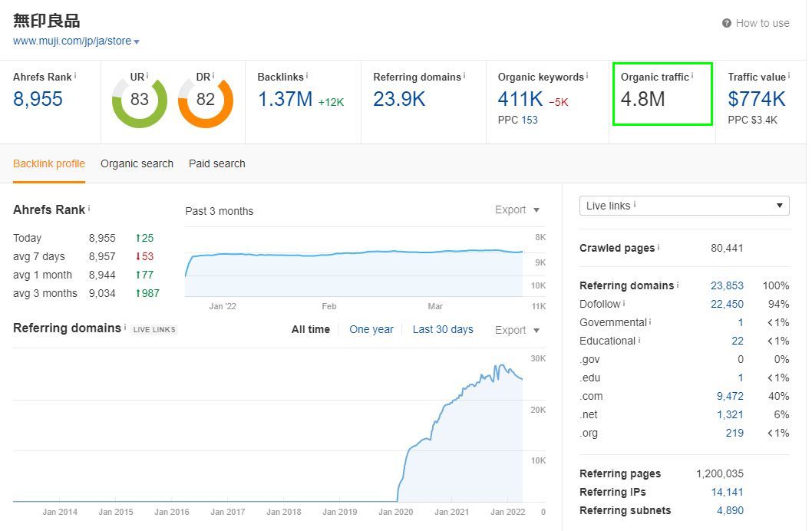Click info icon next to Backlinks label
Screen dimensions: 812x531
click(x=306, y=75)
